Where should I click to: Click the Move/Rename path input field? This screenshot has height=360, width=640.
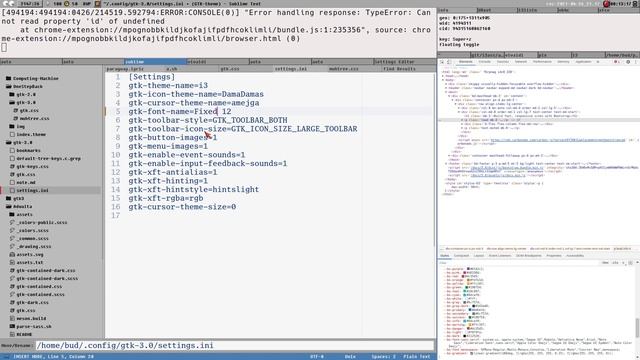pos(235,346)
